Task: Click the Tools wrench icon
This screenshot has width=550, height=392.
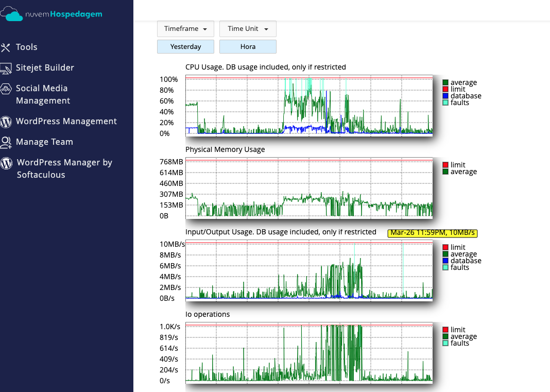Action: [x=6, y=47]
